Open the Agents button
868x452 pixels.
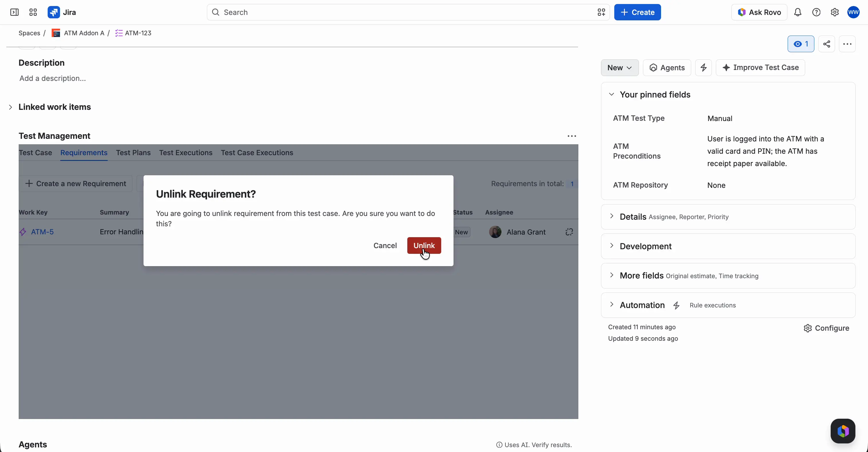667,68
